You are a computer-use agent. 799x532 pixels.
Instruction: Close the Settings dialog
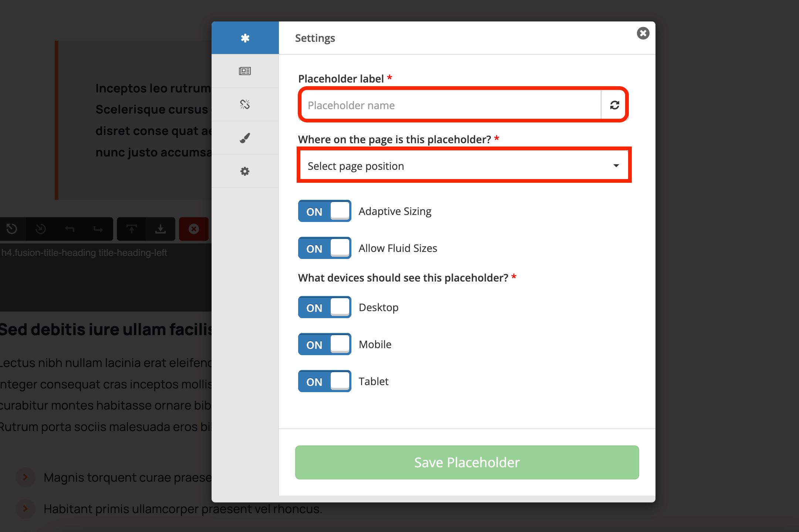tap(643, 33)
